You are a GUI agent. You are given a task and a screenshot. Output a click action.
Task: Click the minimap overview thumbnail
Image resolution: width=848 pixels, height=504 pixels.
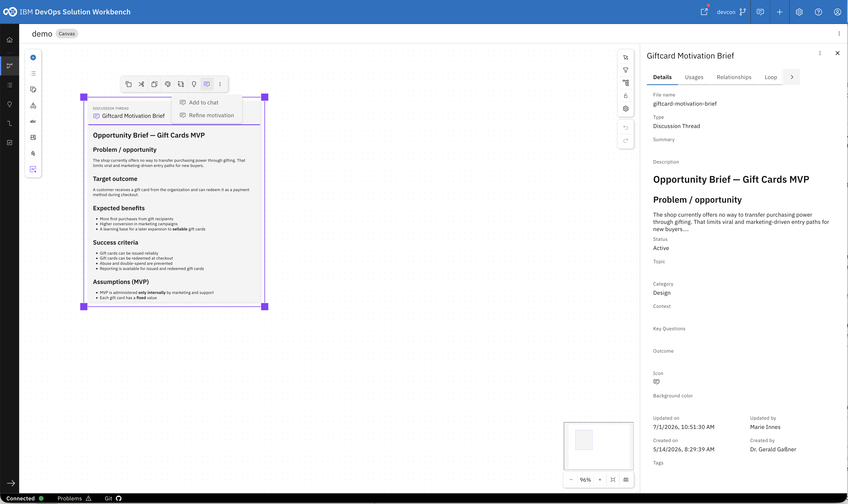pyautogui.click(x=598, y=446)
